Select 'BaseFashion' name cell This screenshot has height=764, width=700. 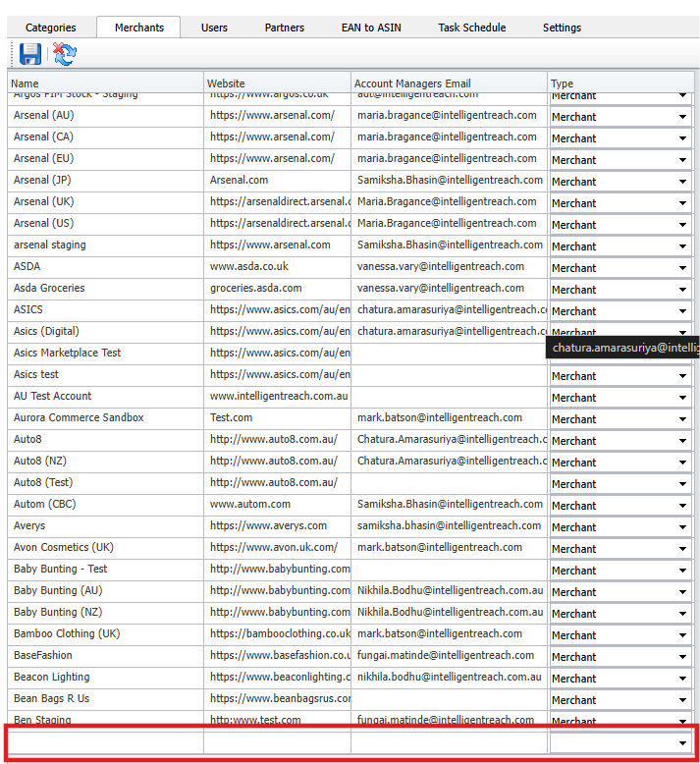105,655
